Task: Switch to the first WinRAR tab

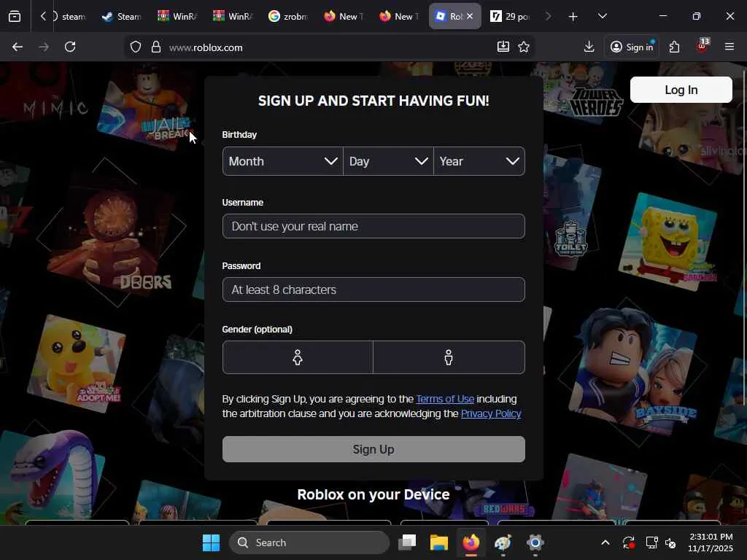Action: point(177,17)
